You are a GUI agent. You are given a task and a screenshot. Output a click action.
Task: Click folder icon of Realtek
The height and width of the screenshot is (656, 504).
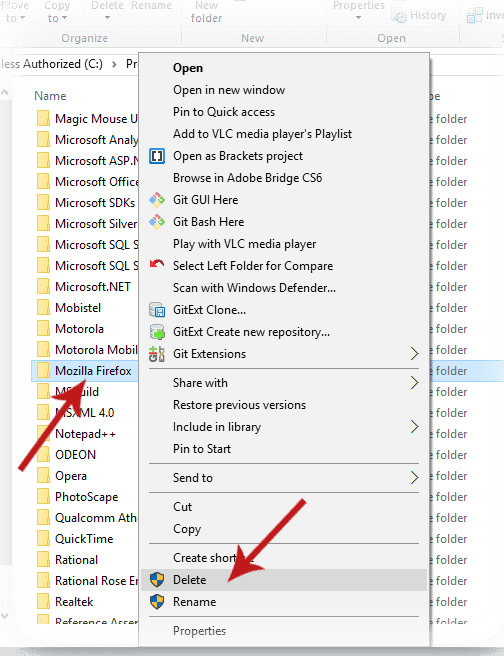(x=43, y=602)
